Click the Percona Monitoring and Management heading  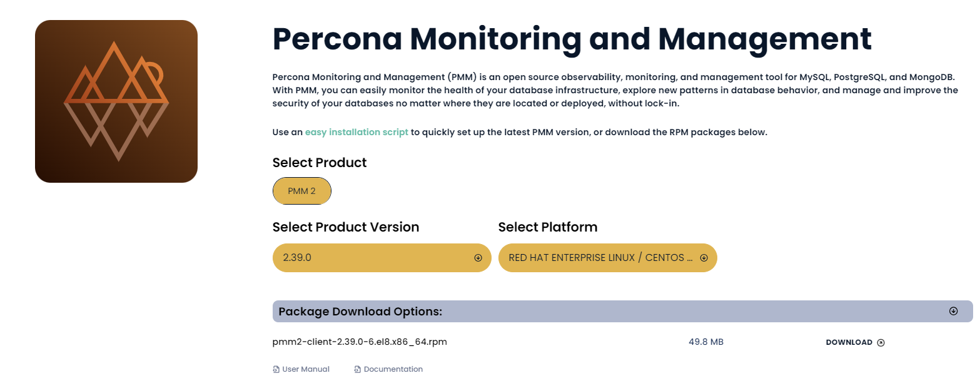[572, 39]
